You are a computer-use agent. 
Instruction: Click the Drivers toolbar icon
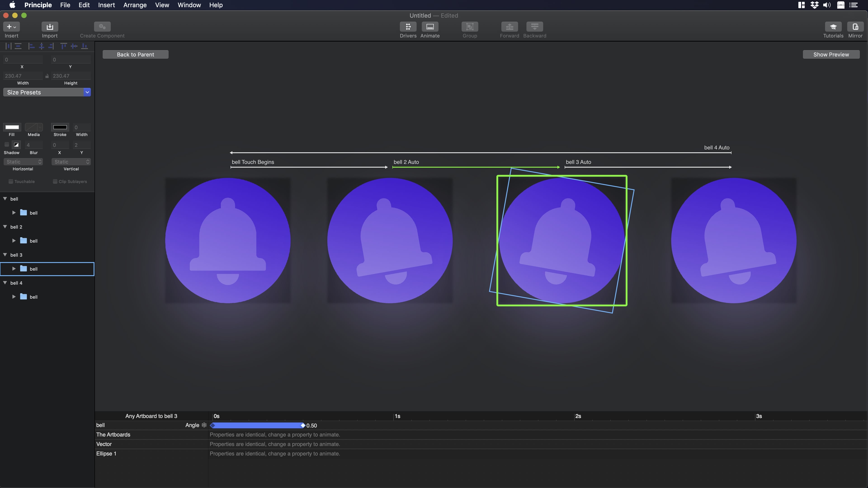(x=408, y=27)
